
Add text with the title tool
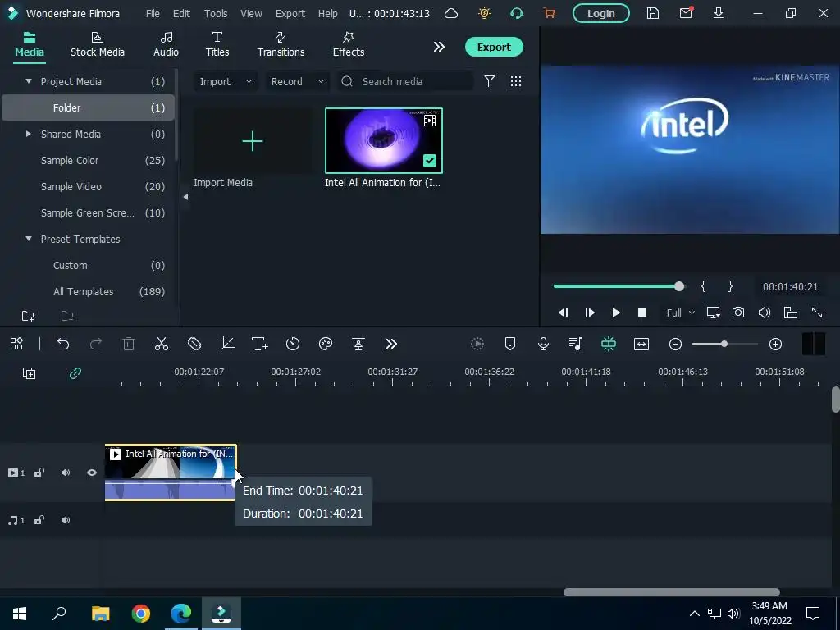260,344
